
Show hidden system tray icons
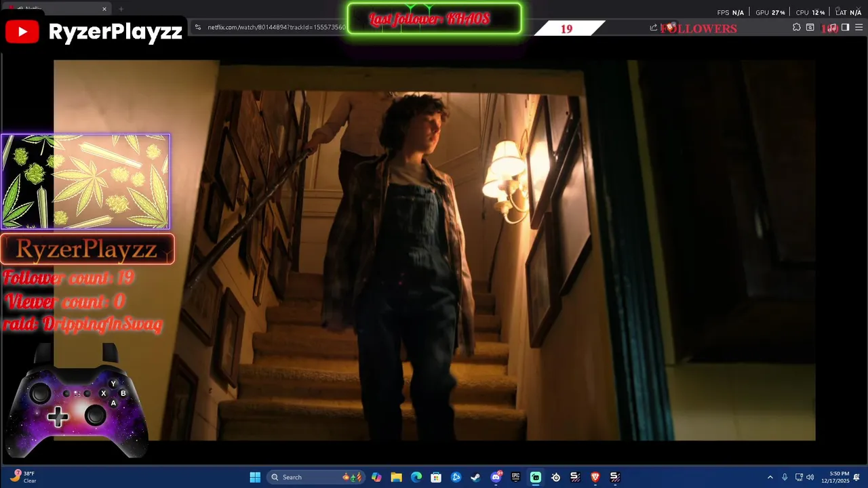pyautogui.click(x=770, y=477)
